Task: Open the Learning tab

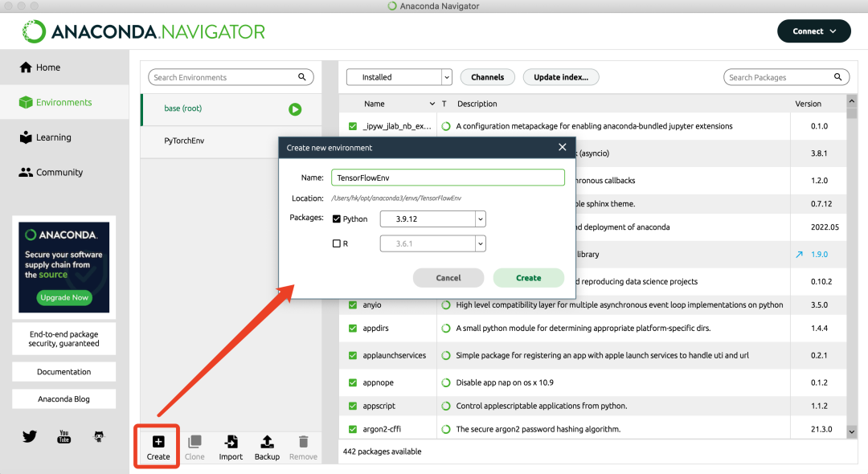Action: click(64, 137)
